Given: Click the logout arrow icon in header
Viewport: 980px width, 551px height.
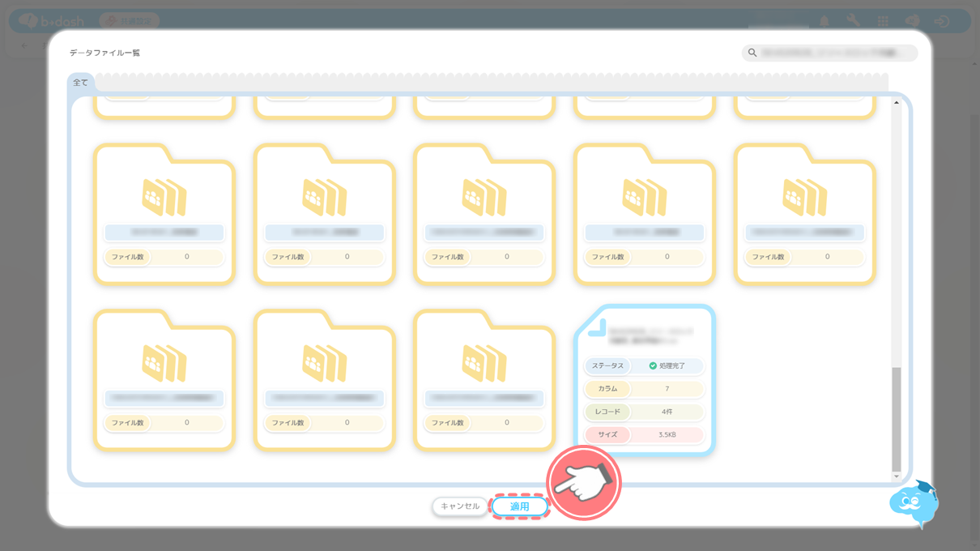Looking at the screenshot, I should [942, 21].
